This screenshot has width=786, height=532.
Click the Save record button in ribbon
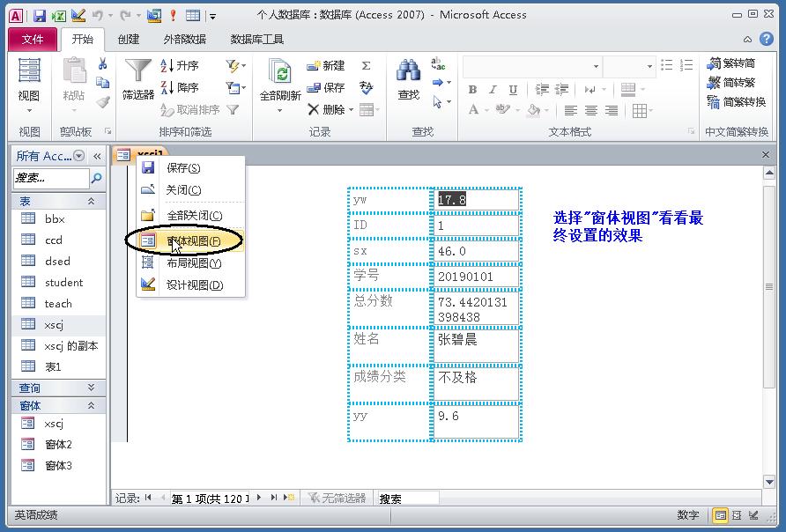coord(326,88)
